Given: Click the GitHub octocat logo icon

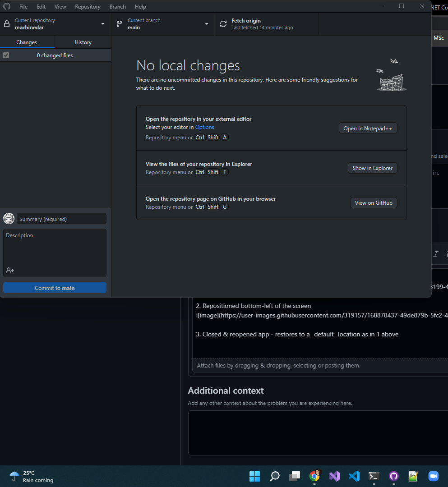Looking at the screenshot, I should 8,6.
